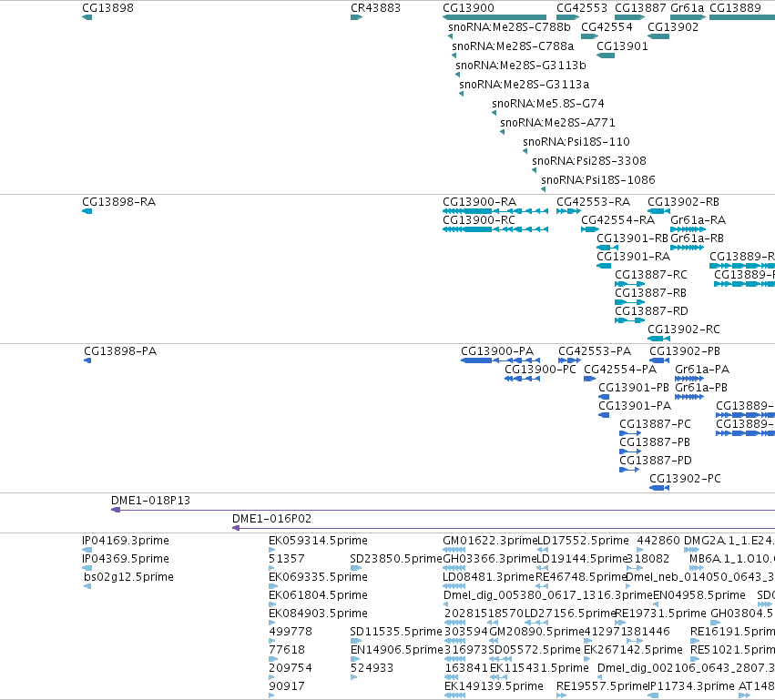Click snoRNA:Me5.8S-G74 feature
The height and width of the screenshot is (700, 775).
point(494,113)
